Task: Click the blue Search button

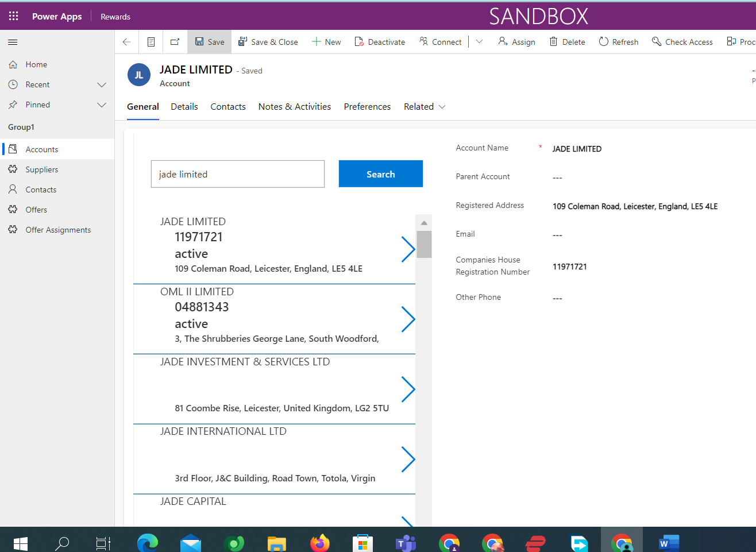Action: [x=380, y=173]
